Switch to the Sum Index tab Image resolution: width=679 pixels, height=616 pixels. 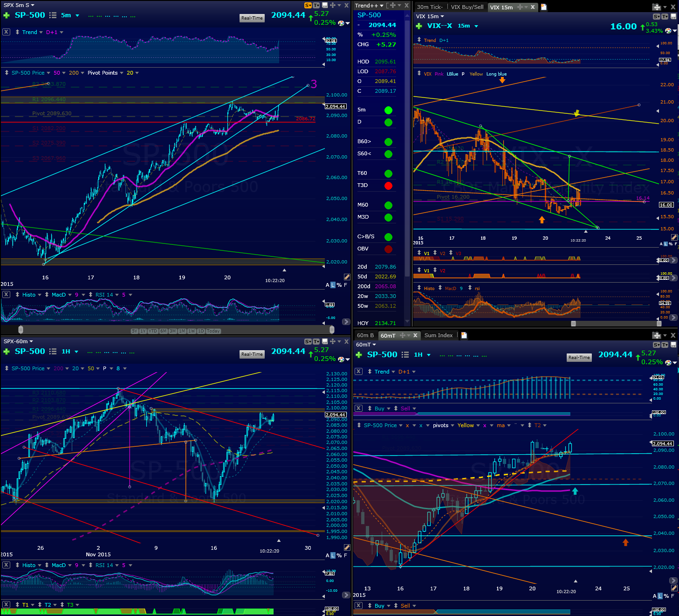tap(439, 335)
